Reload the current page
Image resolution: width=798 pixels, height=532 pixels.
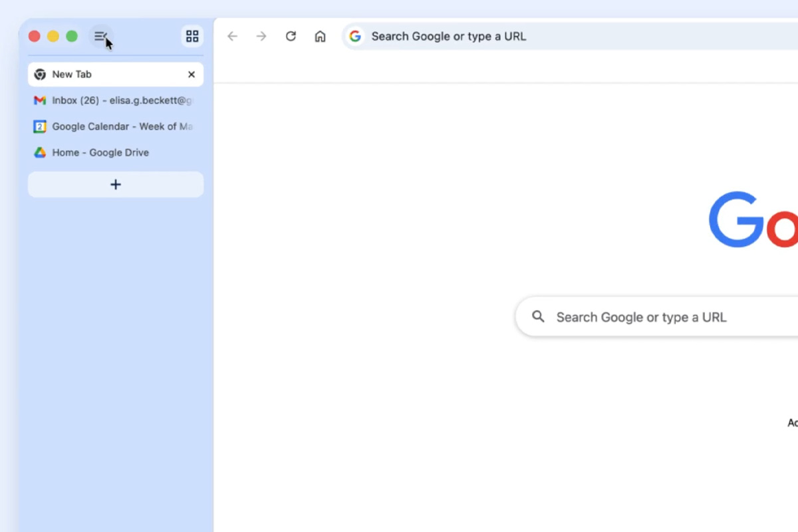point(291,37)
